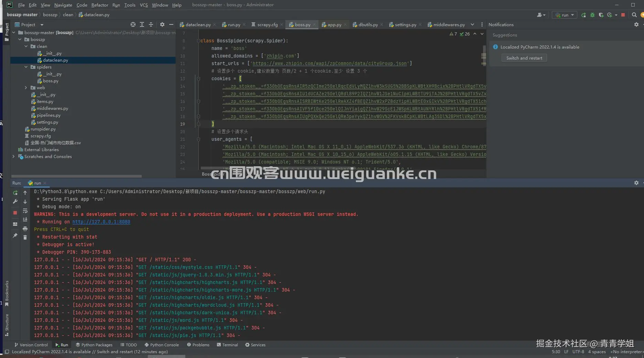Select opened file locate icon in Project panel
Screen dimensions: 644x358
(133, 25)
